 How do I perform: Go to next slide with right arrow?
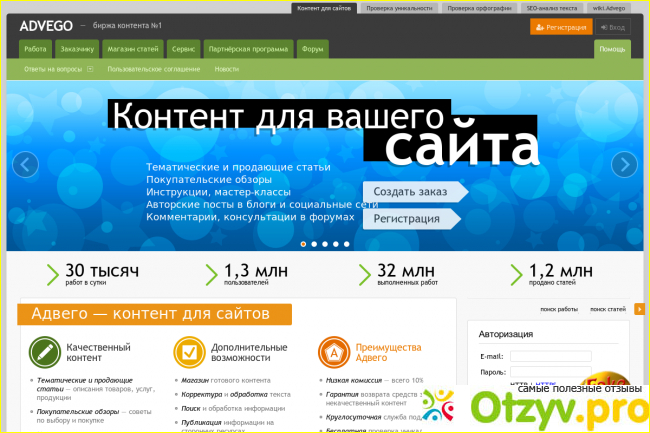[x=624, y=164]
